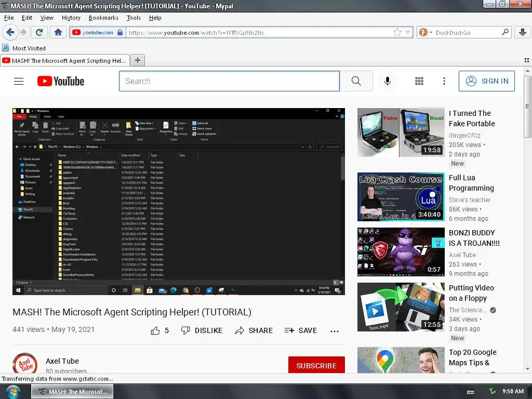Open the bookmark star dropdown arrow
The image size is (532, 399).
coord(407,32)
